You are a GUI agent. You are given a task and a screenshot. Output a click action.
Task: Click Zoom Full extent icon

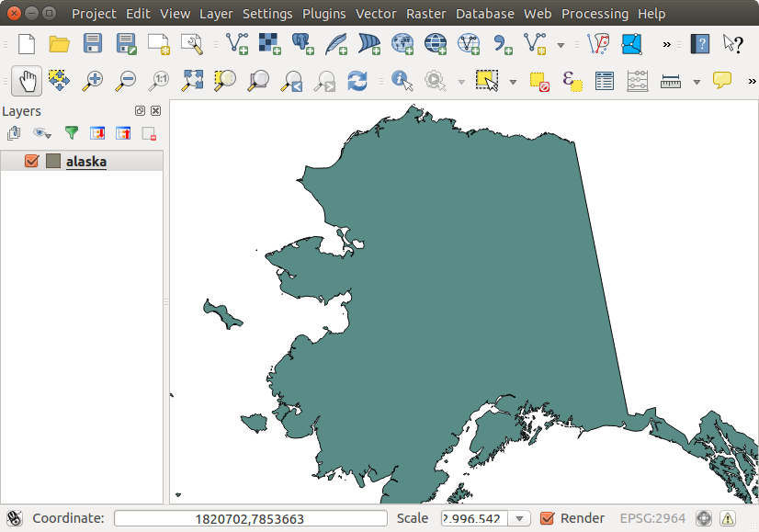[192, 81]
